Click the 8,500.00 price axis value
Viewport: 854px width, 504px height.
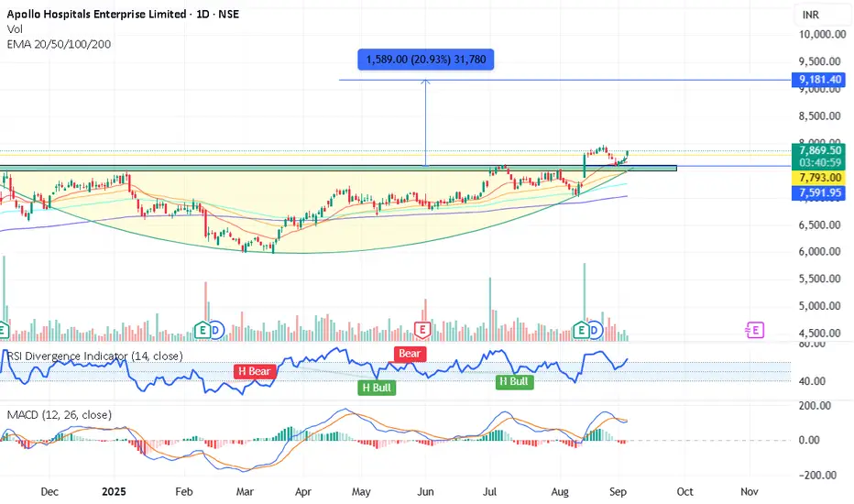[x=820, y=116]
